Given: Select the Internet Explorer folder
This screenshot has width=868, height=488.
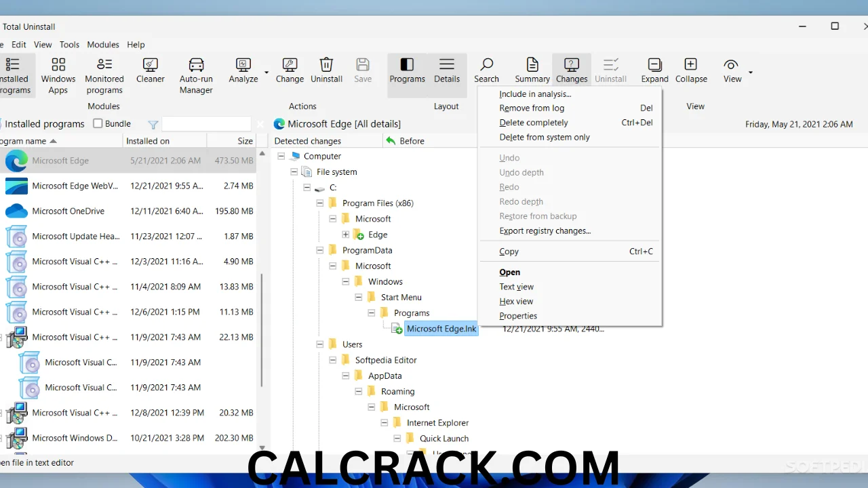Looking at the screenshot, I should (x=437, y=423).
